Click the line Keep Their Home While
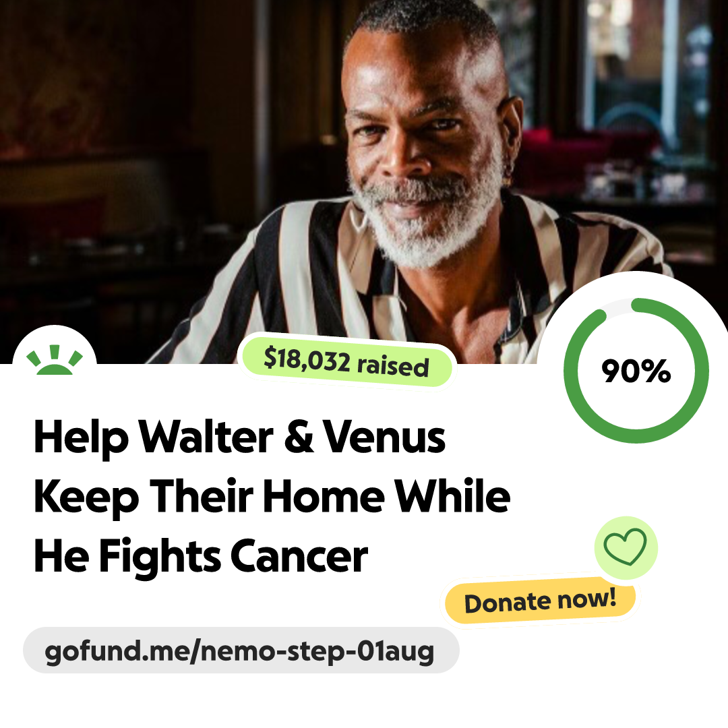The width and height of the screenshot is (728, 728). coord(272,497)
